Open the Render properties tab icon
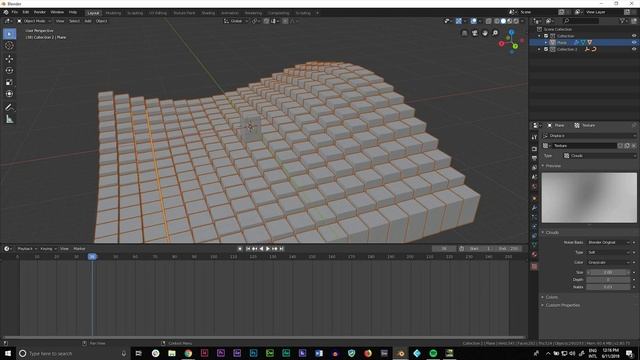Image resolution: width=640 pixels, height=360 pixels. coord(534,149)
